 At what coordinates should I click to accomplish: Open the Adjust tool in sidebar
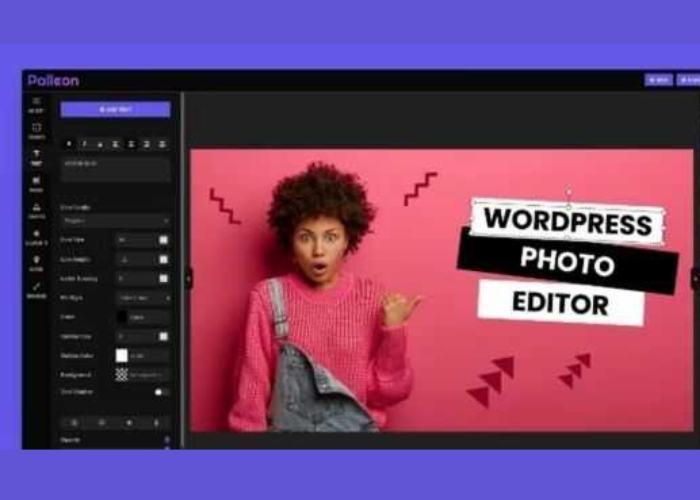[x=36, y=105]
